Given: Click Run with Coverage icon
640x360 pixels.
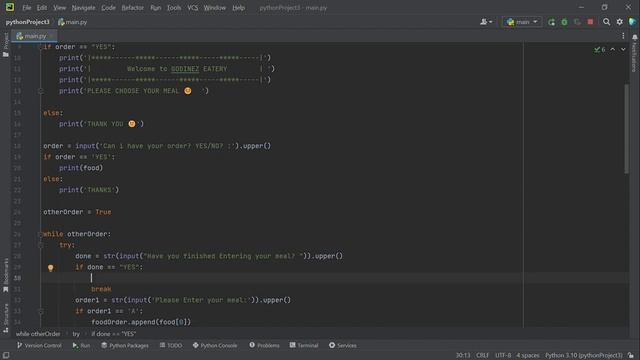Looking at the screenshot, I should pyautogui.click(x=577, y=22).
